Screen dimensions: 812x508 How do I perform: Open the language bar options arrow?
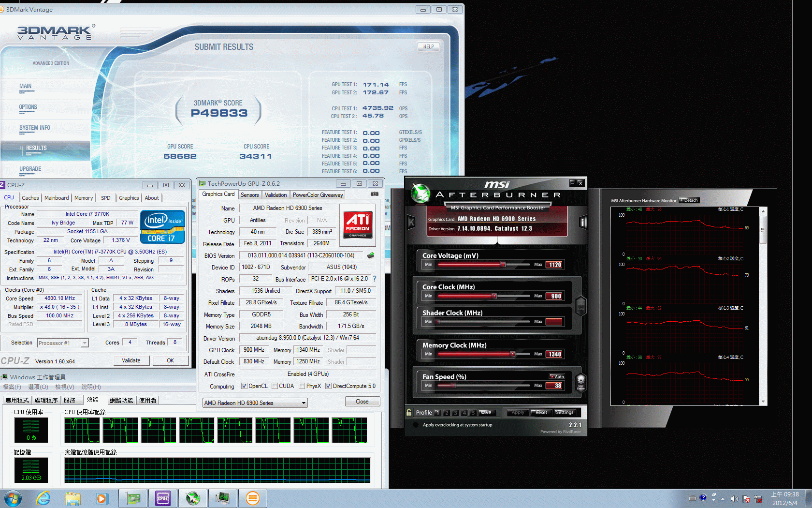tap(713, 500)
